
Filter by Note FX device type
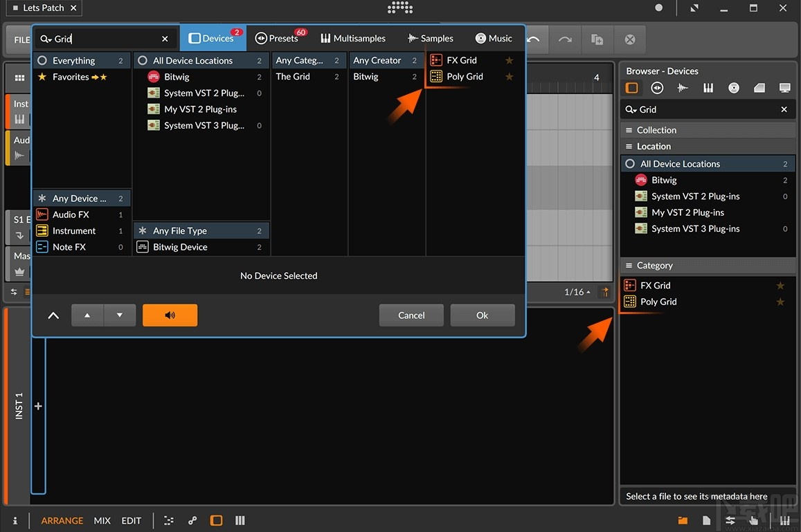82,247
